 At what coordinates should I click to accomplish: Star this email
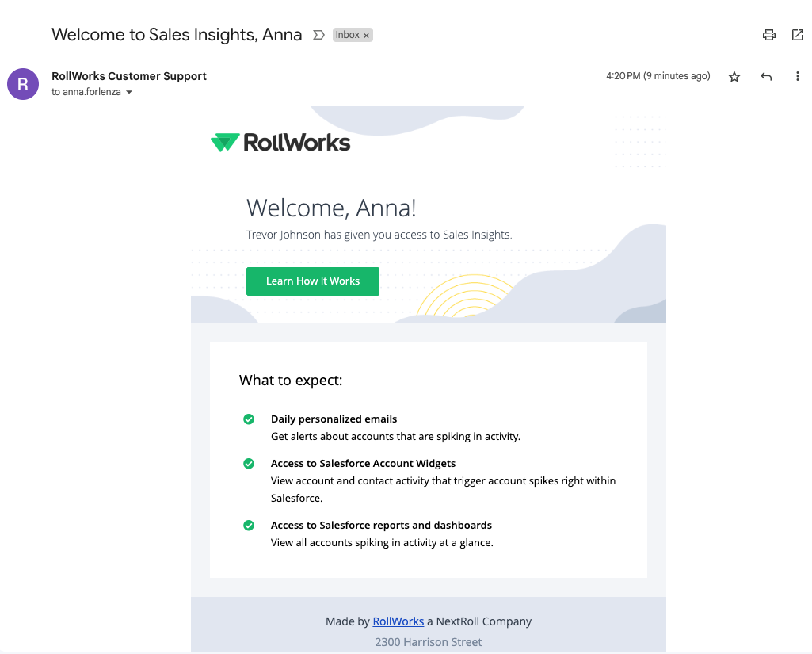tap(734, 76)
